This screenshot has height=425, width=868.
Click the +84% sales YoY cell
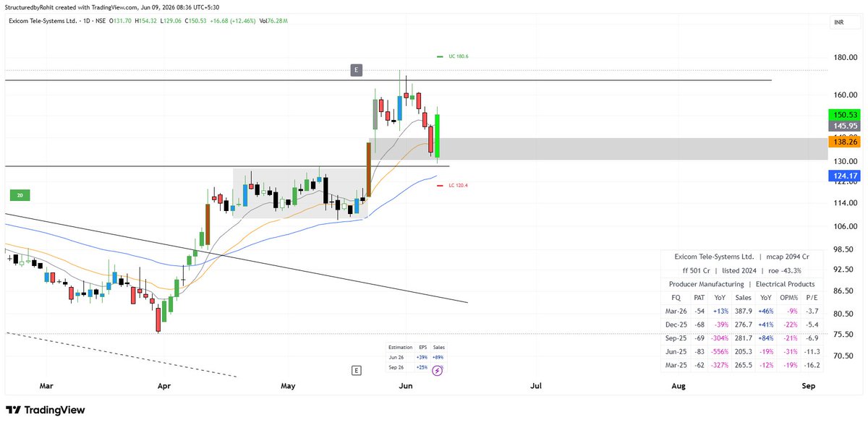766,338
